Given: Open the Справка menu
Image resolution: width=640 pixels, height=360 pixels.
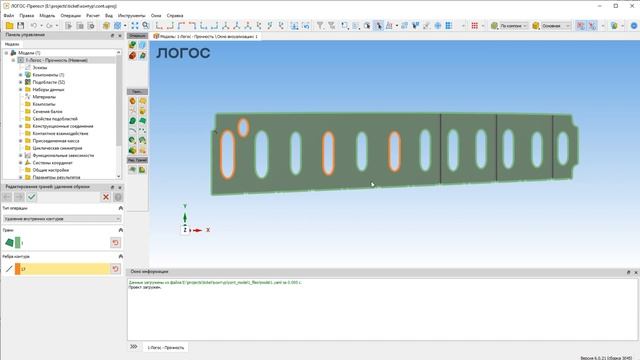Looking at the screenshot, I should (175, 16).
